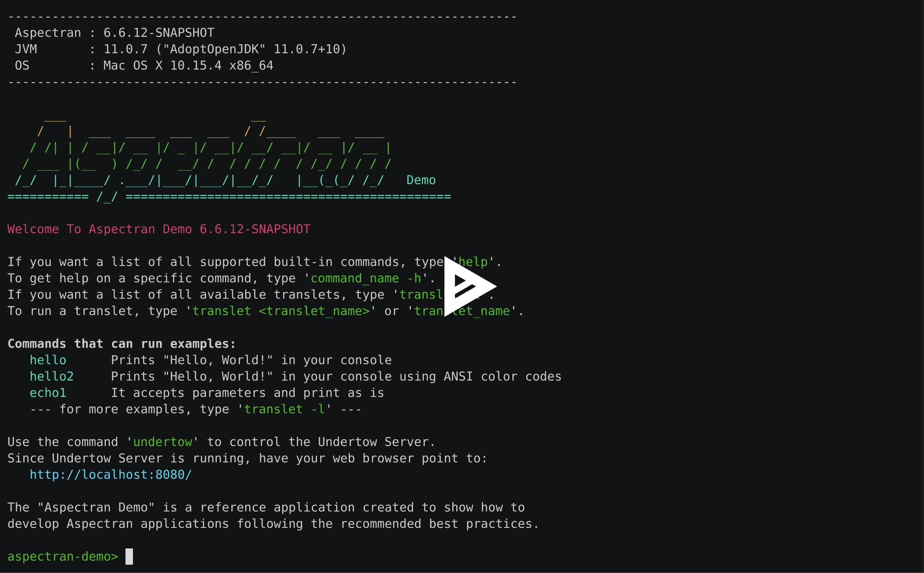The height and width of the screenshot is (573, 924).
Task: Click the red Welcome To Aspectran Demo line
Action: [x=159, y=229]
